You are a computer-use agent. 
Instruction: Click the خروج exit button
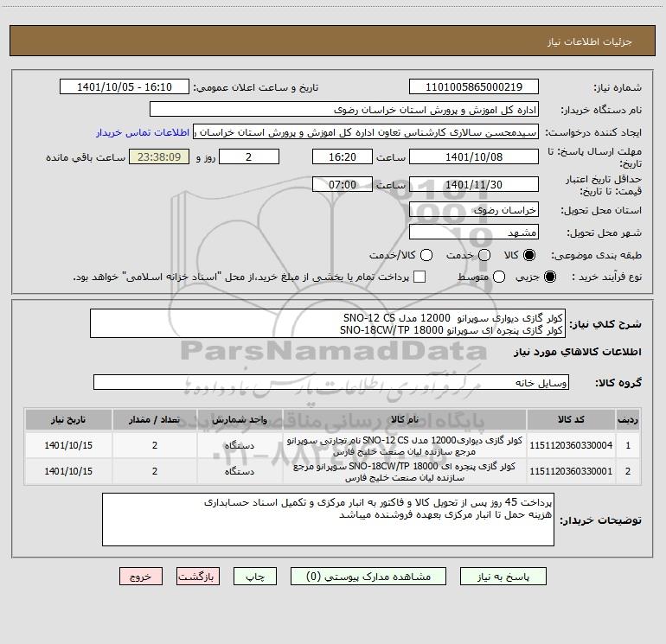point(141,577)
